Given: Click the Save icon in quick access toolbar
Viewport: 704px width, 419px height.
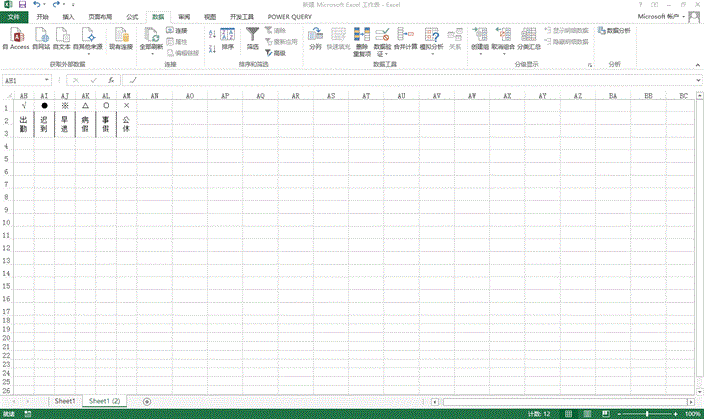Looking at the screenshot, I should (21, 5).
